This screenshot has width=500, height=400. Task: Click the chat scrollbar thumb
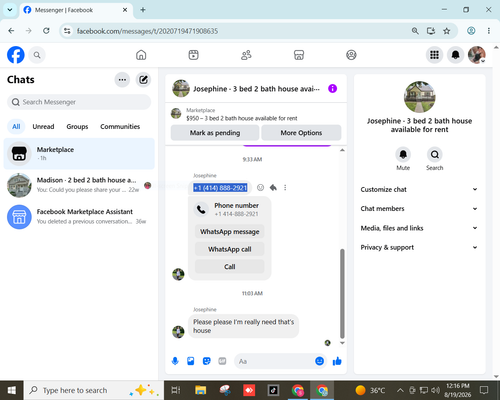pos(342,294)
